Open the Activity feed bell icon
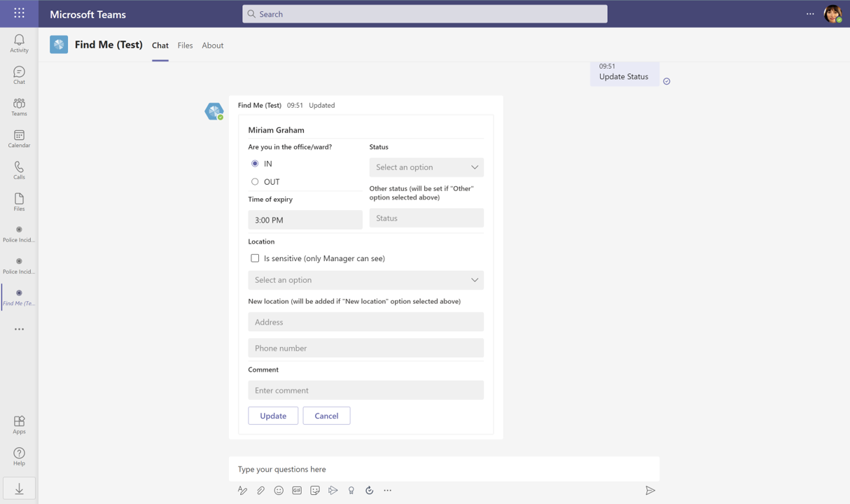Image resolution: width=850 pixels, height=504 pixels. point(19,41)
